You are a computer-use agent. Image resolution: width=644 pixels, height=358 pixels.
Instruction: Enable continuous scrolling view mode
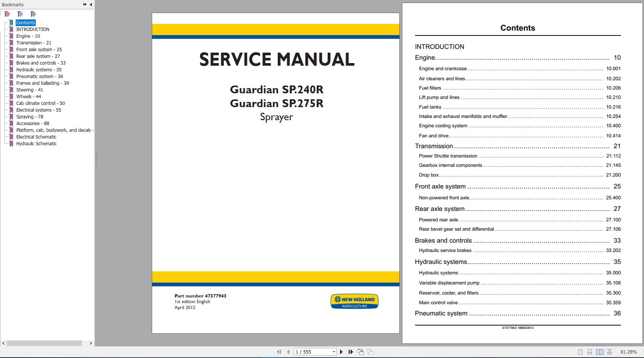coord(590,351)
